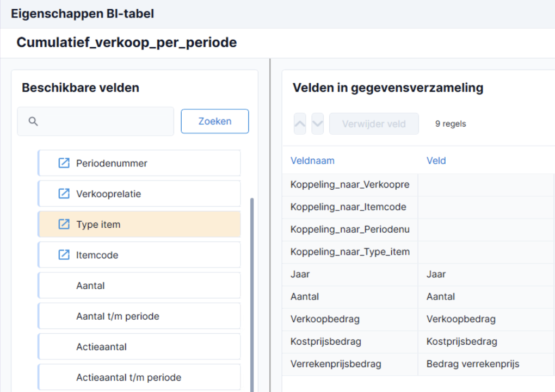Sort by the Veld column header

436,160
